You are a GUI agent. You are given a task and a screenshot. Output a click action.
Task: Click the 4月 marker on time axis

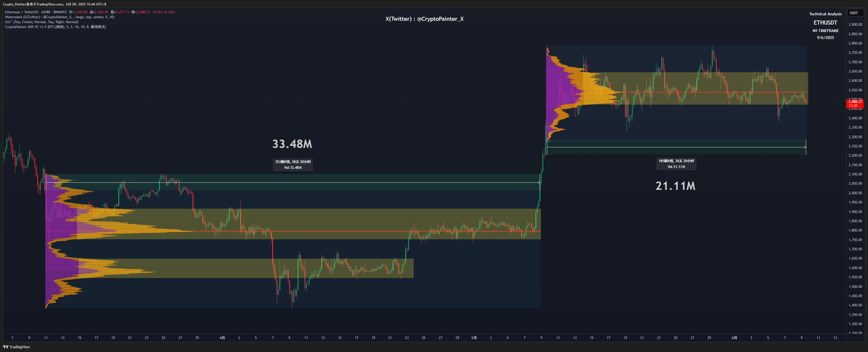pos(222,338)
